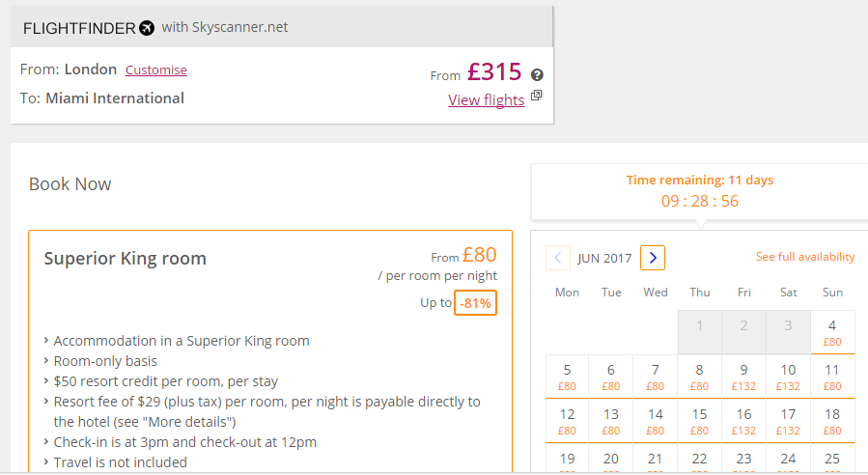Select June 5 in the calendar

pos(567,377)
